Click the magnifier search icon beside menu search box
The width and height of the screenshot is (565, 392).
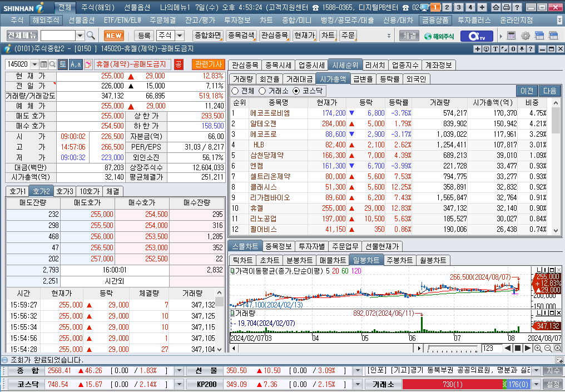[x=91, y=36]
